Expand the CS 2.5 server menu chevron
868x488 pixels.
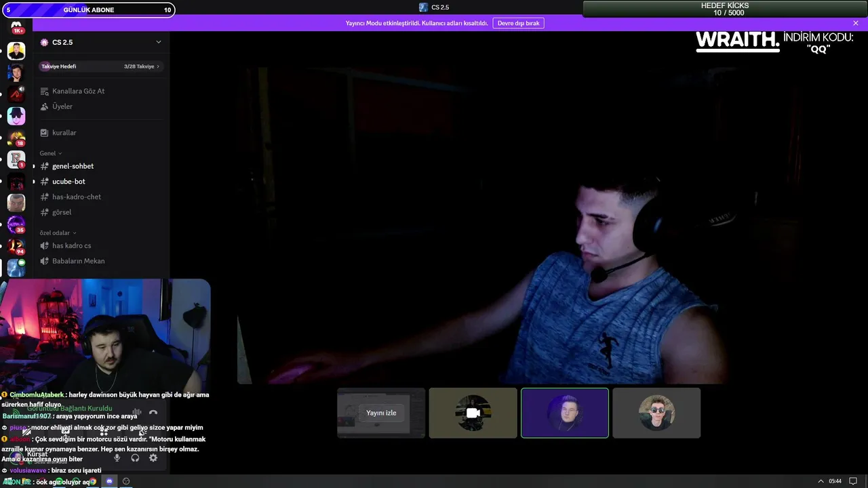(159, 42)
